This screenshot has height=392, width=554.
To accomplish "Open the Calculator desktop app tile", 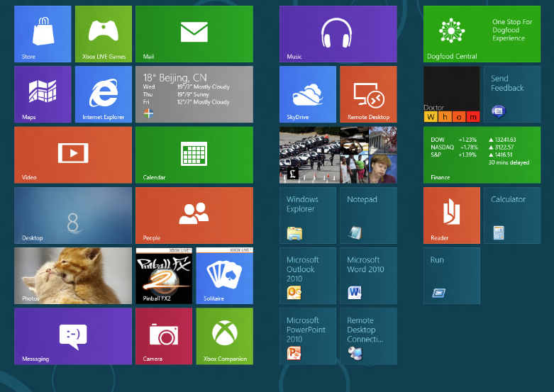I will coord(511,215).
